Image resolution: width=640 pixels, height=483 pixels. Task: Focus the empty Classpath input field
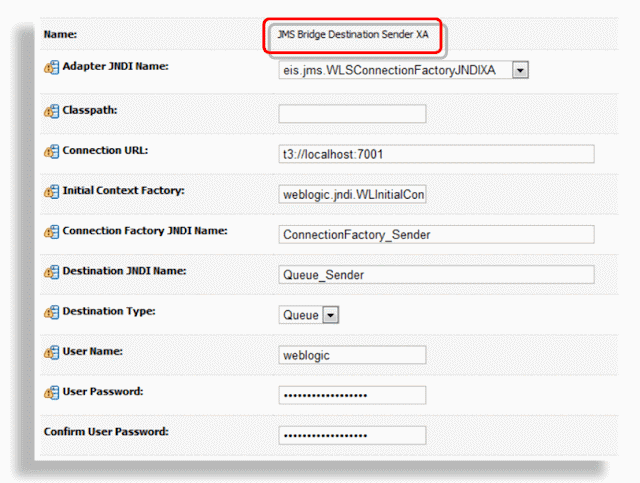[352, 114]
